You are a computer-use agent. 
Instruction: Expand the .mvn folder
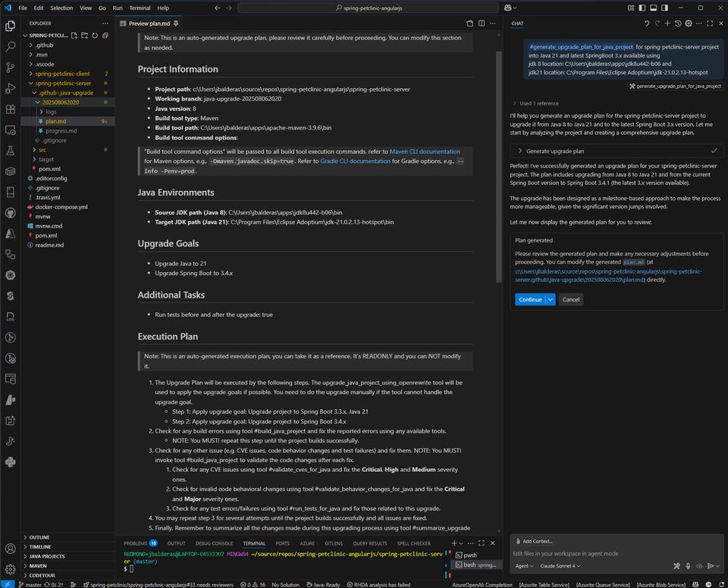67,55
